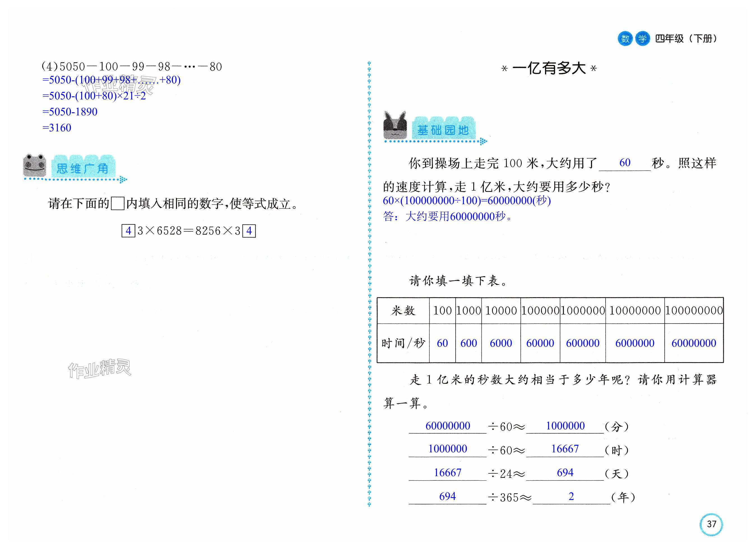
Task: Click the page number 37 circle
Action: [x=711, y=524]
